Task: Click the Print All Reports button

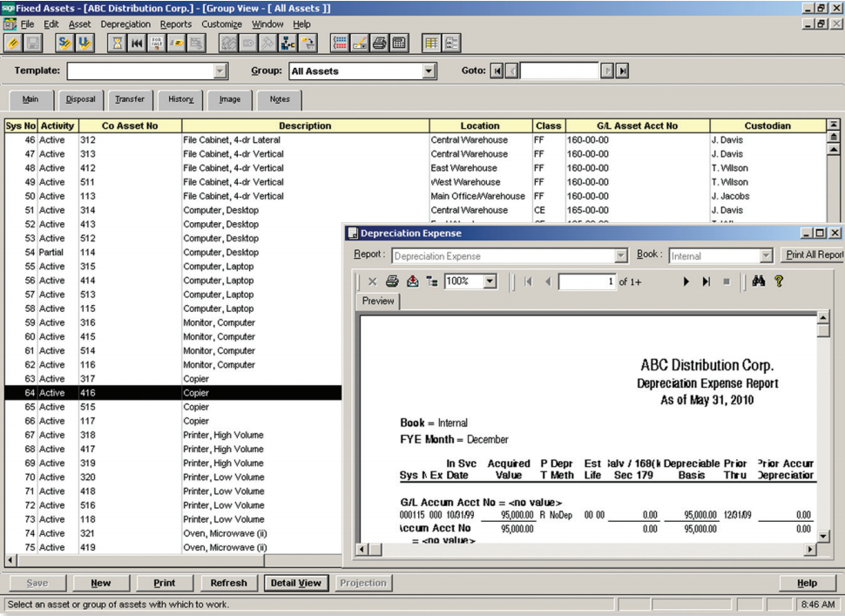Action: tap(813, 255)
